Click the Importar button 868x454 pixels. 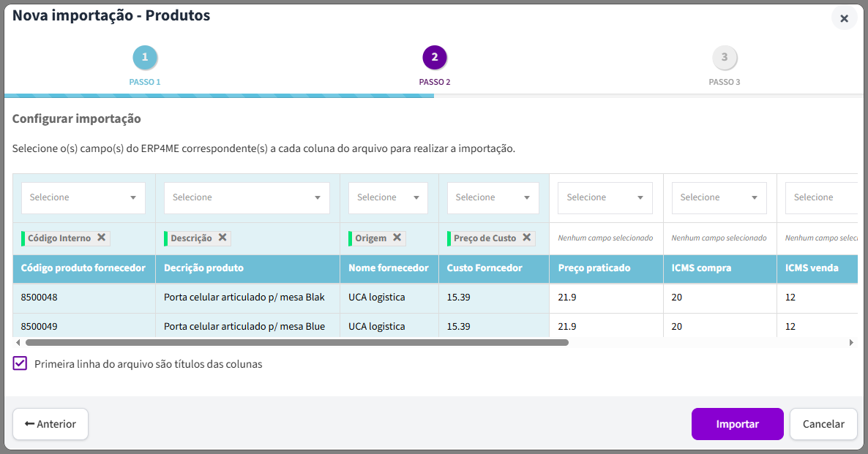click(737, 423)
